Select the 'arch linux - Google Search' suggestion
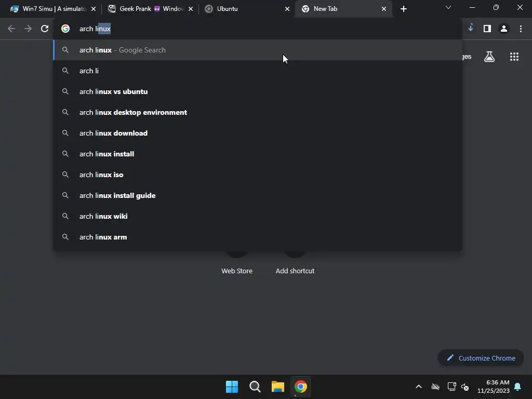532x399 pixels. click(x=258, y=50)
